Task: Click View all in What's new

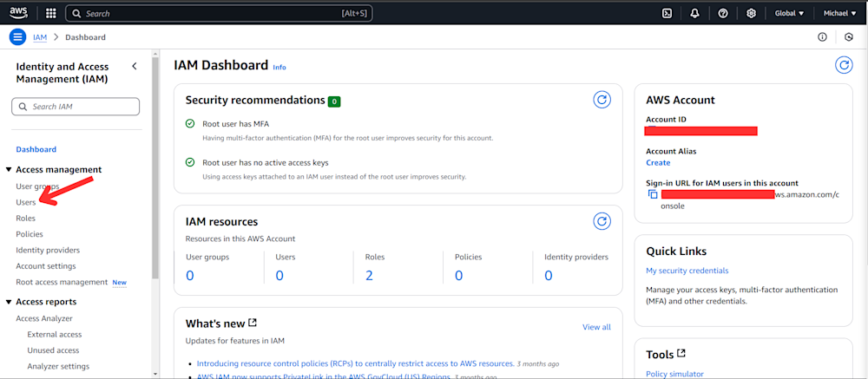Action: tap(597, 327)
